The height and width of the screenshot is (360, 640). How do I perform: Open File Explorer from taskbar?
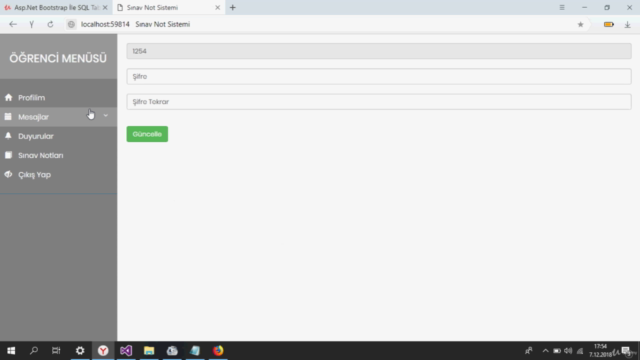pyautogui.click(x=149, y=351)
